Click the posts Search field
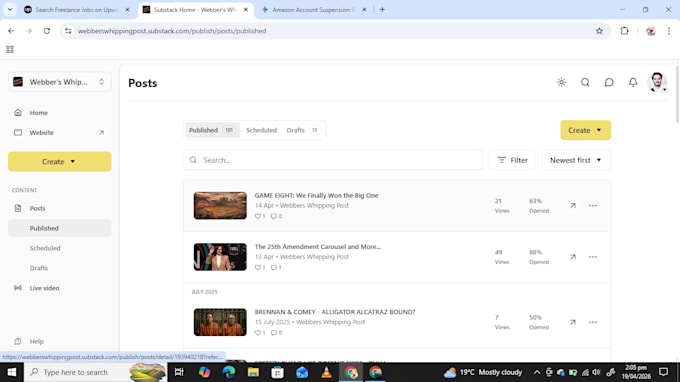This screenshot has height=382, width=680. (x=333, y=160)
